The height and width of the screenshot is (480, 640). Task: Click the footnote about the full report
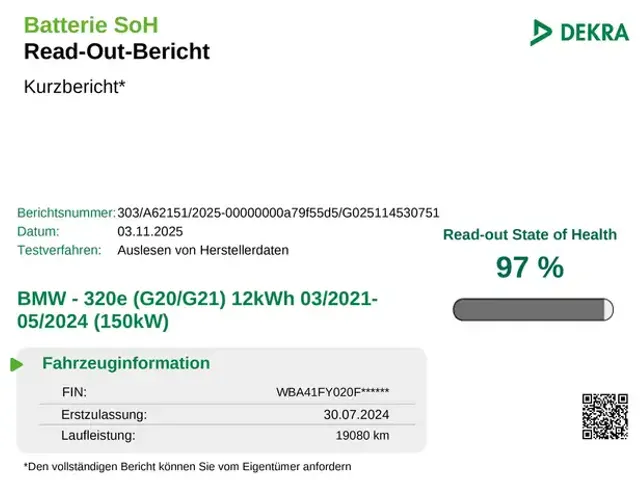(187, 466)
